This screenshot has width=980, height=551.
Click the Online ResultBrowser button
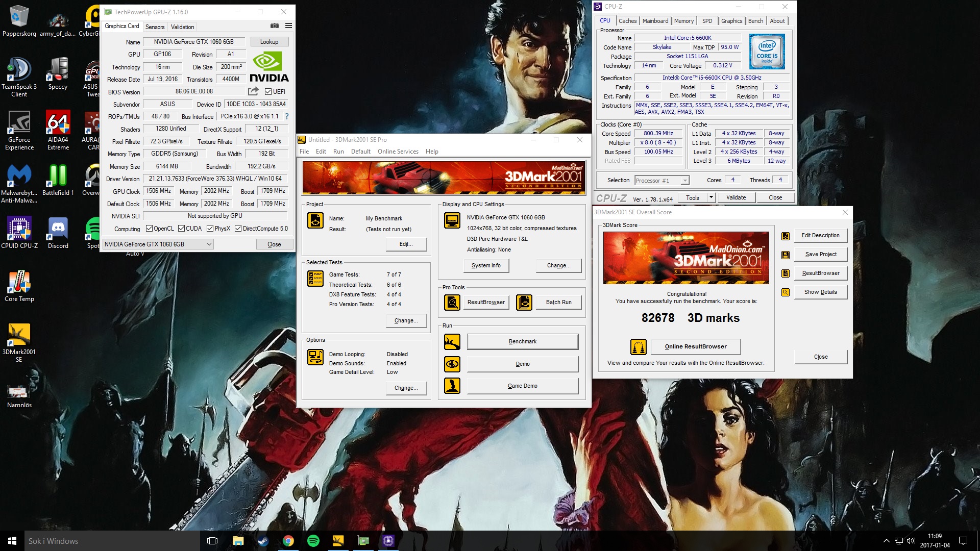tap(696, 346)
